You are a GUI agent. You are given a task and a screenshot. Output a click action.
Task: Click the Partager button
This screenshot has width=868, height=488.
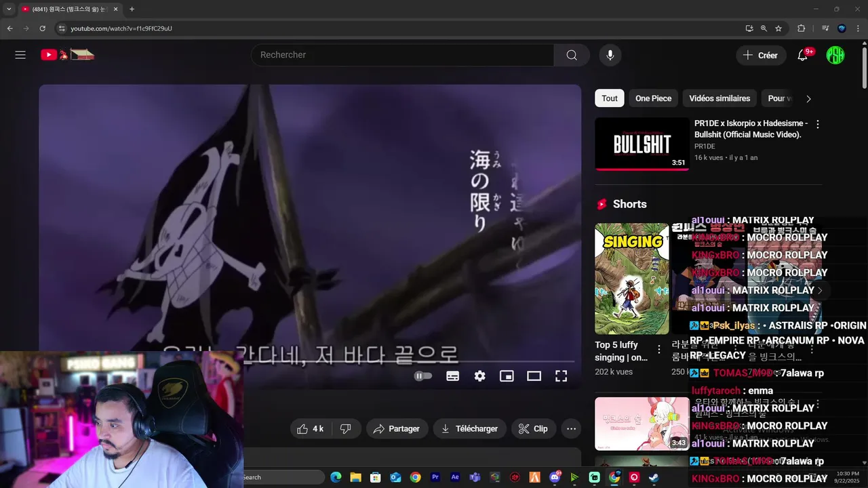(397, 428)
